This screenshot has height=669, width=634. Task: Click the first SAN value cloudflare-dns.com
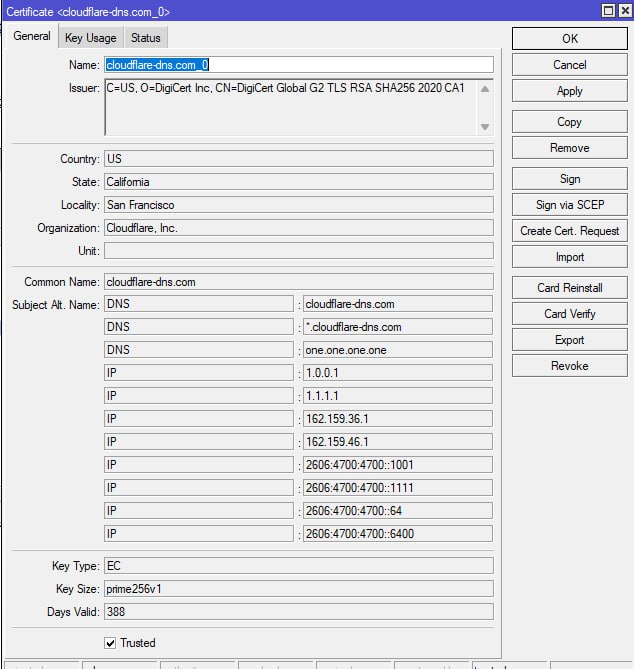tap(398, 304)
